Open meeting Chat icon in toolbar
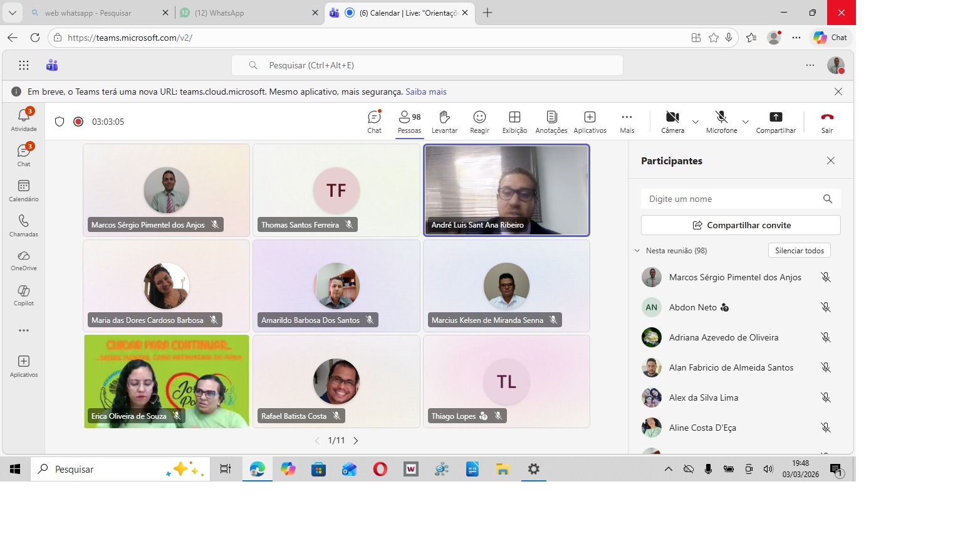Viewport: 980px width, 558px height. click(x=374, y=122)
